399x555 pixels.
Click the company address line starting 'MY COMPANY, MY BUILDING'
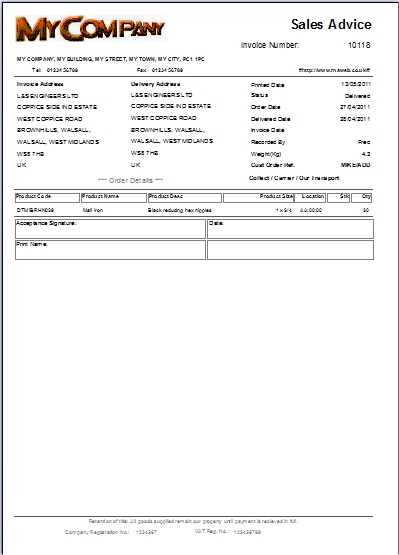[110, 59]
